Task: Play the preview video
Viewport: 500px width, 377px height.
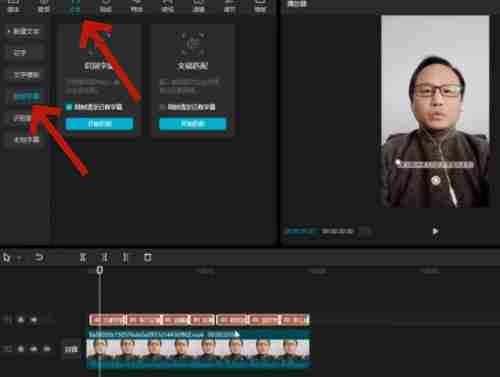Action: [435, 231]
